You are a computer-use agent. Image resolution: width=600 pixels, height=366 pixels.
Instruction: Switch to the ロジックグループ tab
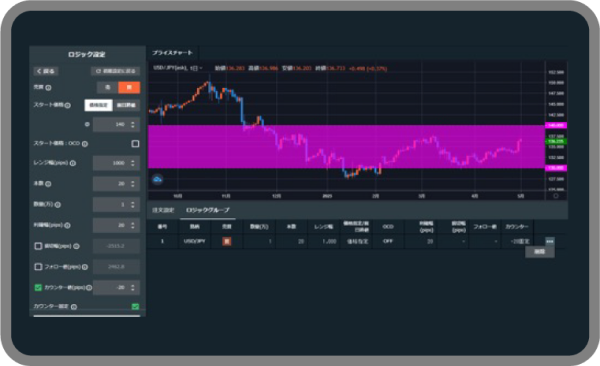208,210
